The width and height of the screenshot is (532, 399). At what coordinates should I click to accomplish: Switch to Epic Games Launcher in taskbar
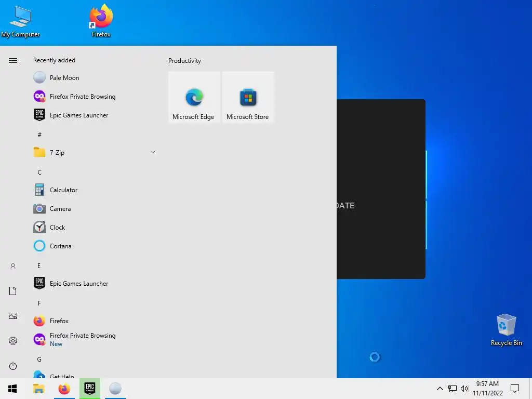pyautogui.click(x=90, y=389)
